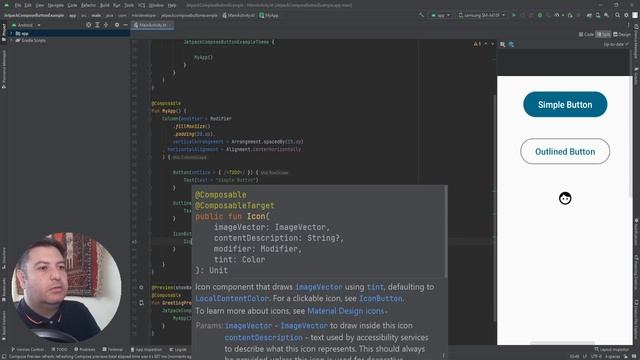Expand the Gradle Scripts tree node
The width and height of the screenshot is (640, 360).
[11, 40]
